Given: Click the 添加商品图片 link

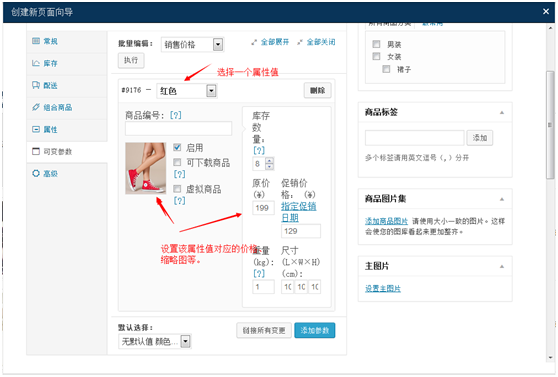Looking at the screenshot, I should 386,221.
